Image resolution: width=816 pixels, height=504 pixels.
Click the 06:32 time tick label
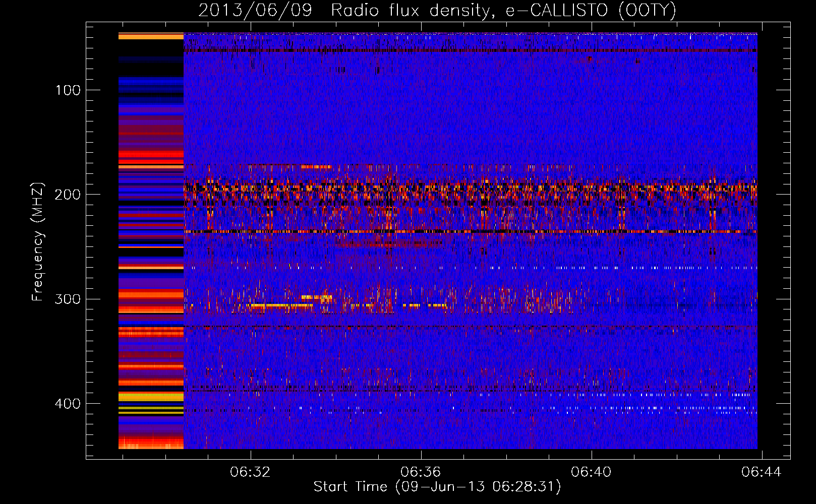click(x=250, y=472)
